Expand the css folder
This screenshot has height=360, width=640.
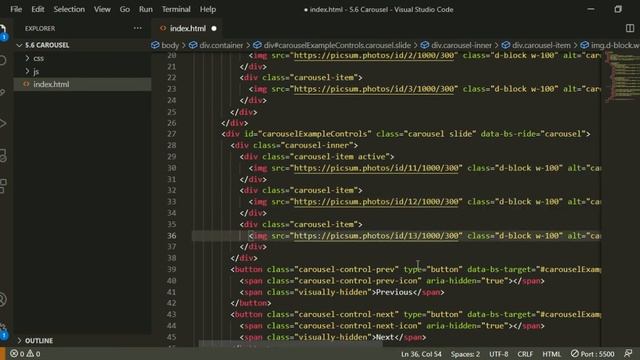click(38, 58)
